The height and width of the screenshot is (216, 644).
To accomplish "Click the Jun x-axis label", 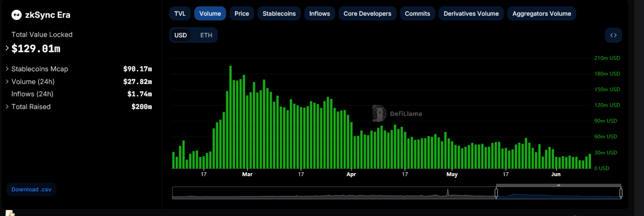I will click(x=556, y=175).
